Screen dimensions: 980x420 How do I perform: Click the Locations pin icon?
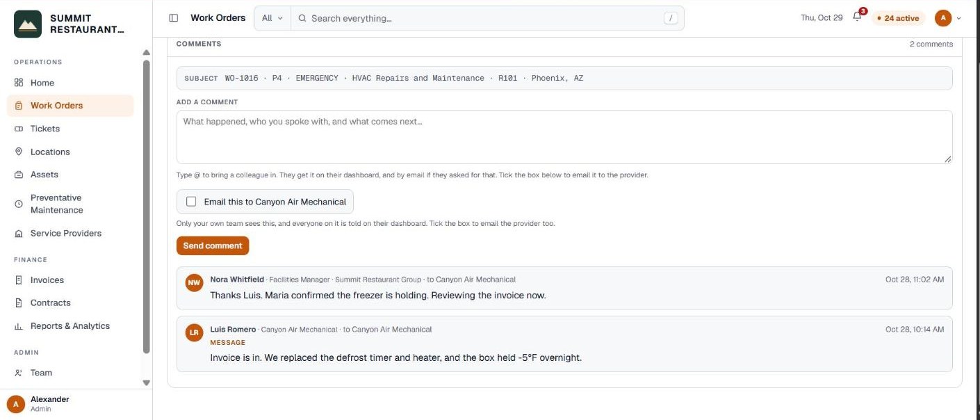pyautogui.click(x=19, y=152)
